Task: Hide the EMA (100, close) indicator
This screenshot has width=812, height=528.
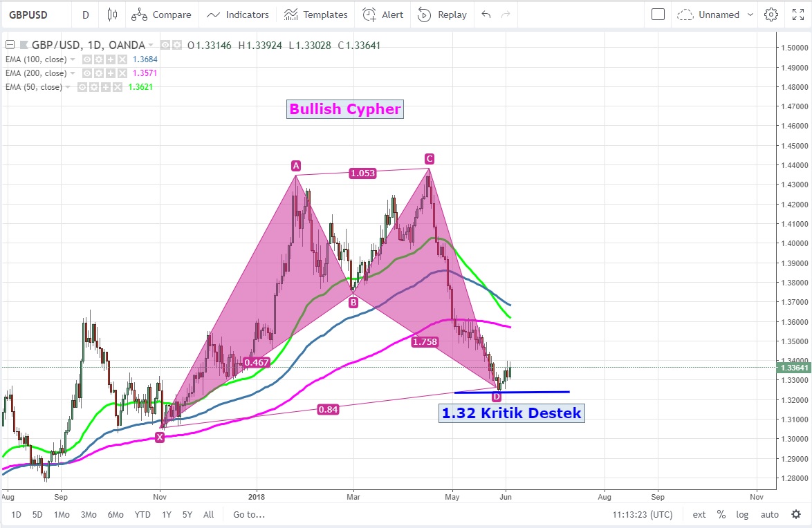Action: tap(88, 59)
